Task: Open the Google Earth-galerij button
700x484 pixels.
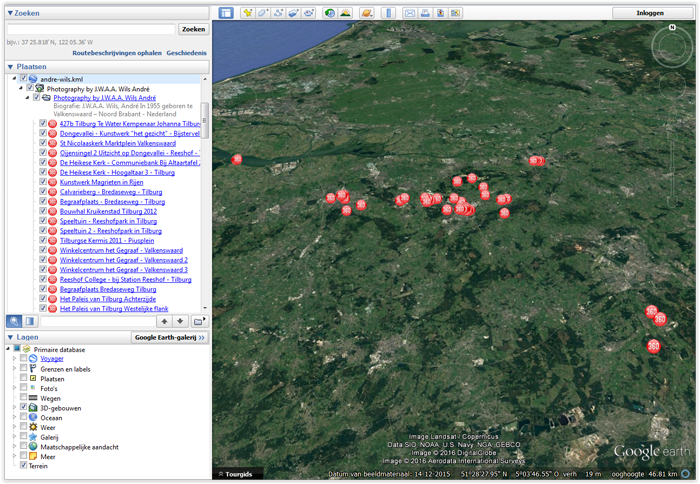Action: pos(170,337)
